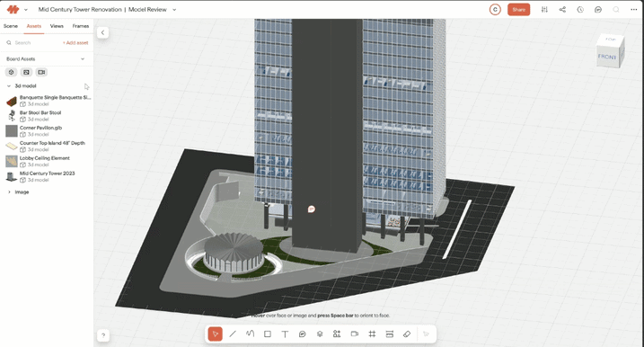644x347 pixels.
Task: Click the top face of the view cube
Action: [611, 40]
